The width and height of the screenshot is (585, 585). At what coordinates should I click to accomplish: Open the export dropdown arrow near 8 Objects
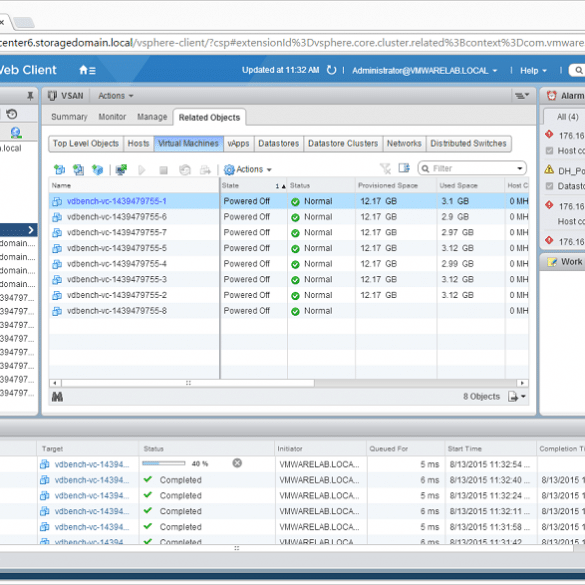click(x=523, y=396)
